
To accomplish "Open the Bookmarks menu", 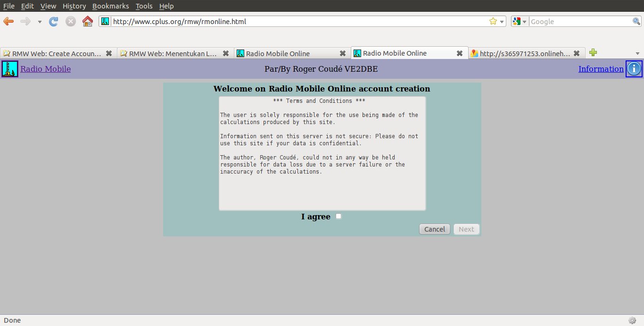I will click(x=110, y=6).
